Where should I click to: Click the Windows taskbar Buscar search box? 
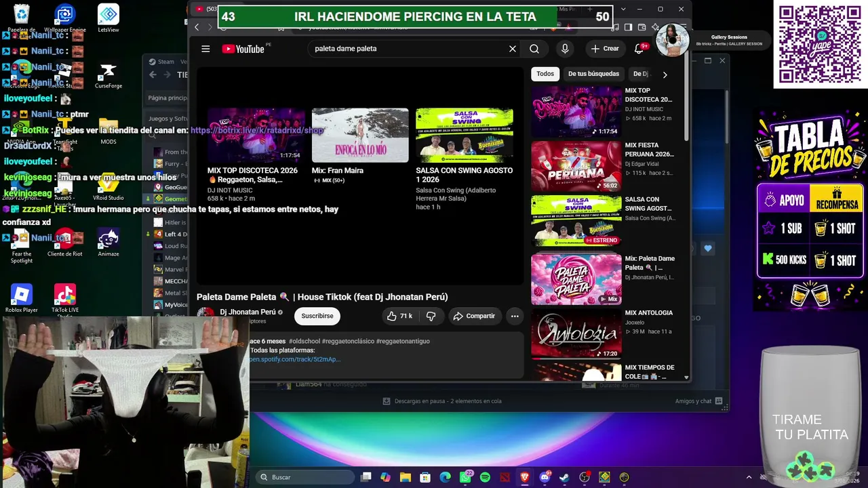coord(305,477)
